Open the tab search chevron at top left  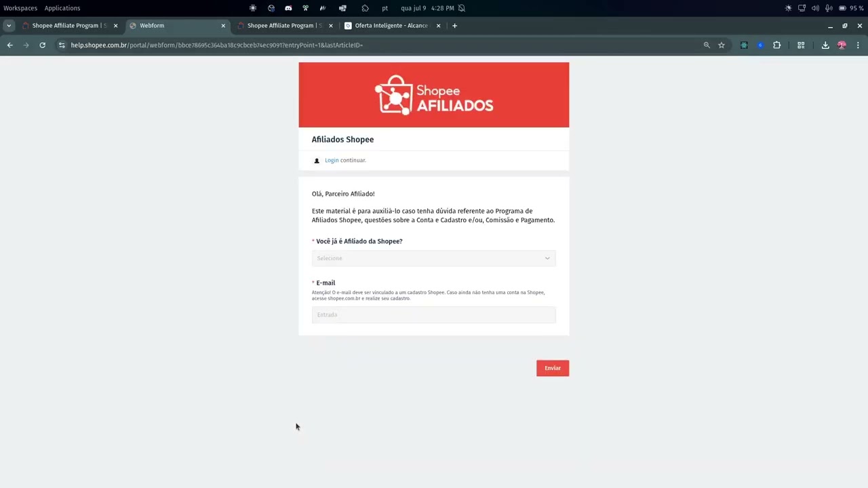pos(9,26)
